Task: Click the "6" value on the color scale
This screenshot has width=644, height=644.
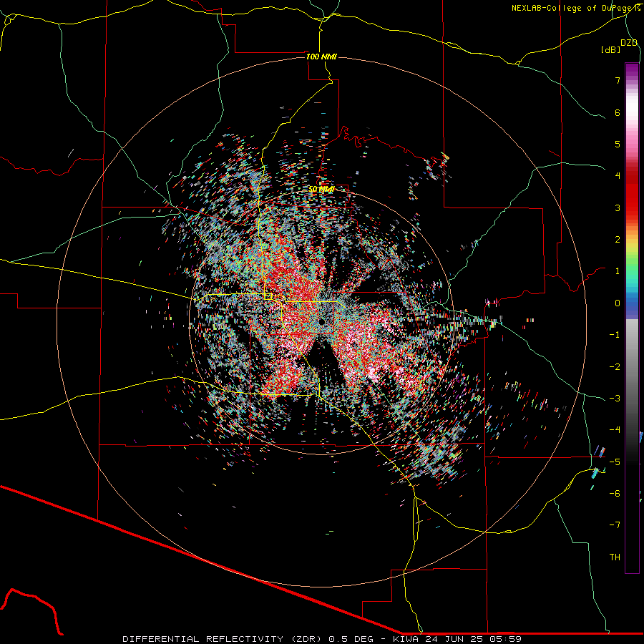Action: 618,112
